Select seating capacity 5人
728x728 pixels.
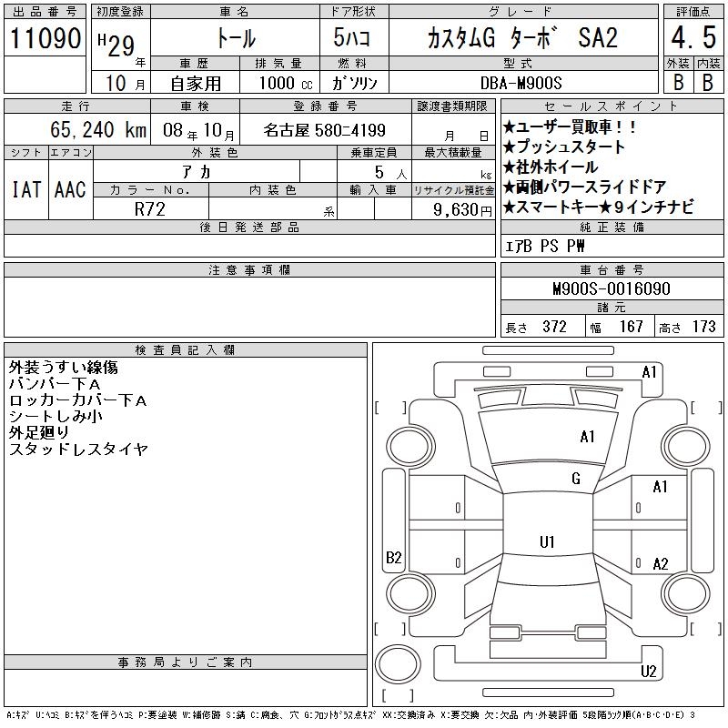[391, 173]
